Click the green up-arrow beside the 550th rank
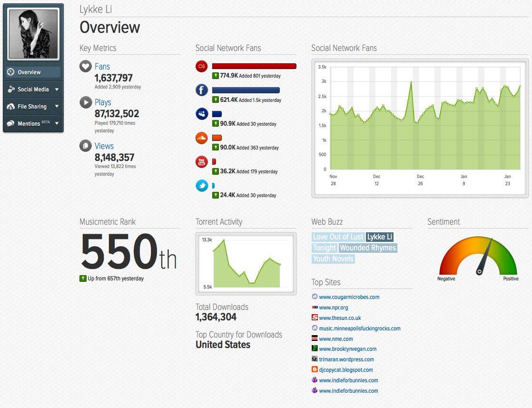 (83, 278)
